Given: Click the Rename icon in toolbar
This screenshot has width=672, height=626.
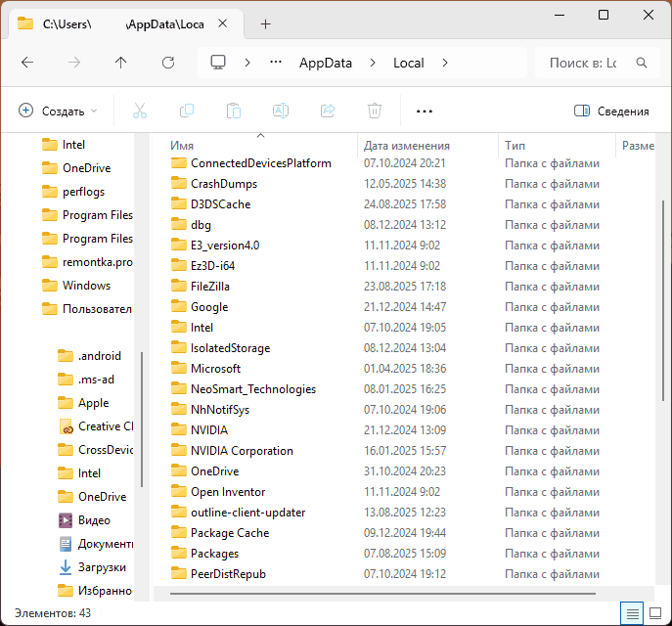Looking at the screenshot, I should point(281,111).
